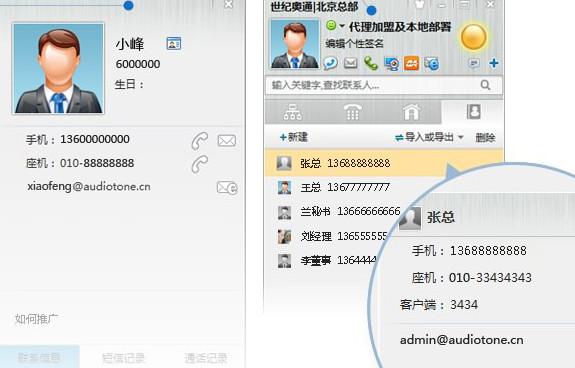Screen dimensions: 575x368
Task: Open the 如何推广 link
Action: click(x=36, y=319)
